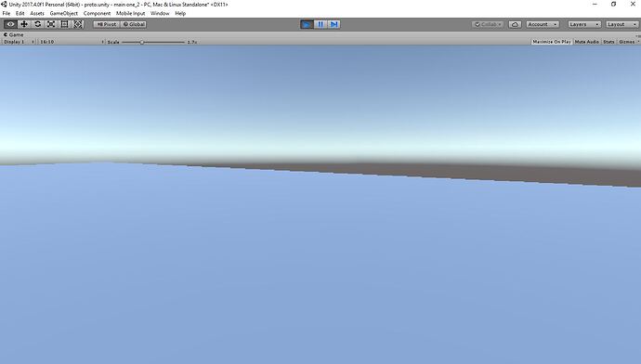The image size is (641, 364).
Task: Select the Hand view tool
Action: click(10, 24)
